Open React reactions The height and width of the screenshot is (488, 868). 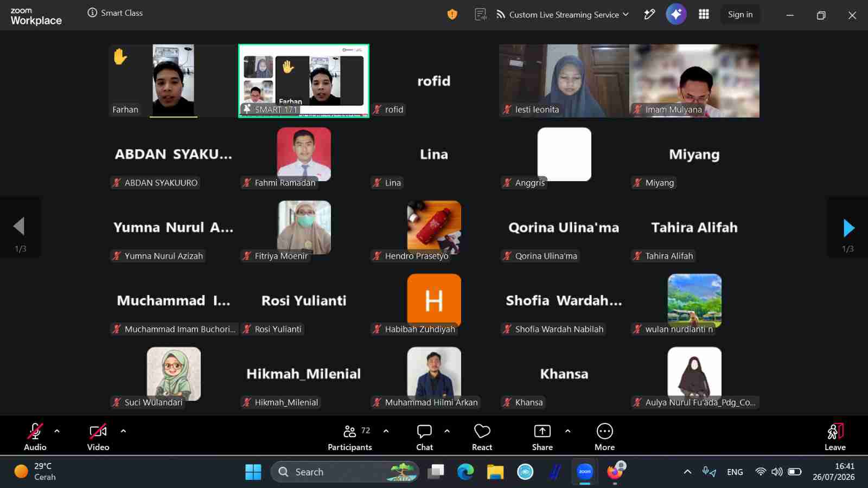482,436
